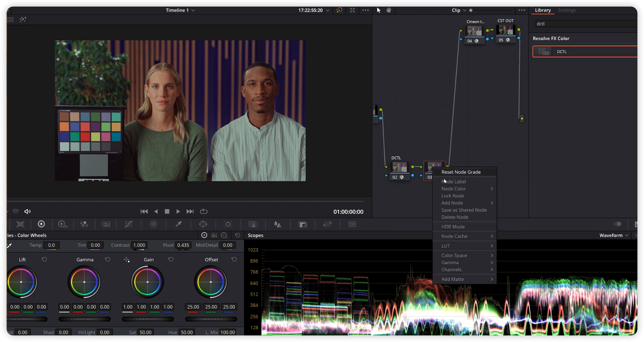Toggle loop playback
Image resolution: width=644 pixels, height=342 pixels.
coord(204,211)
